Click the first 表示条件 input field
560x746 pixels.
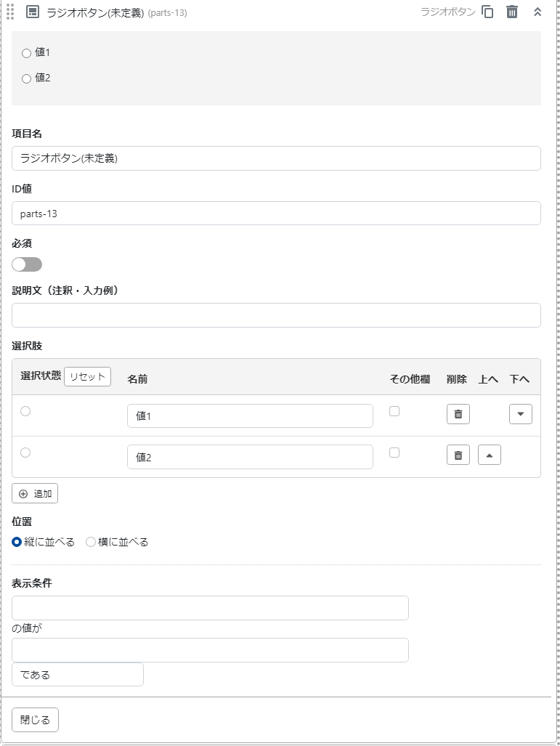210,608
